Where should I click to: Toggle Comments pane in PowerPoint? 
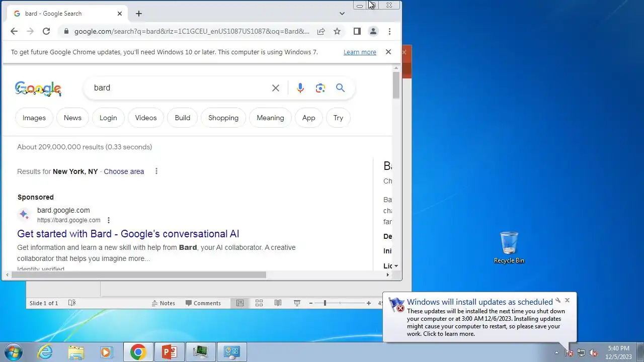coord(203,303)
